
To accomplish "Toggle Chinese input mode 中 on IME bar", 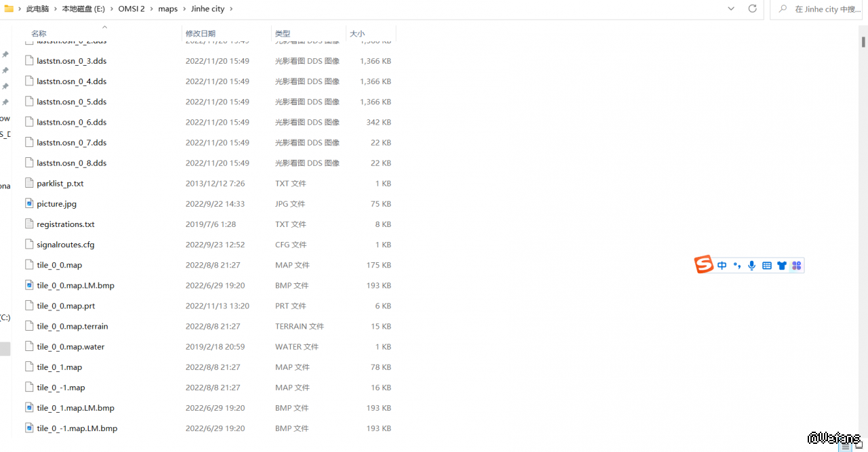I will click(x=722, y=266).
